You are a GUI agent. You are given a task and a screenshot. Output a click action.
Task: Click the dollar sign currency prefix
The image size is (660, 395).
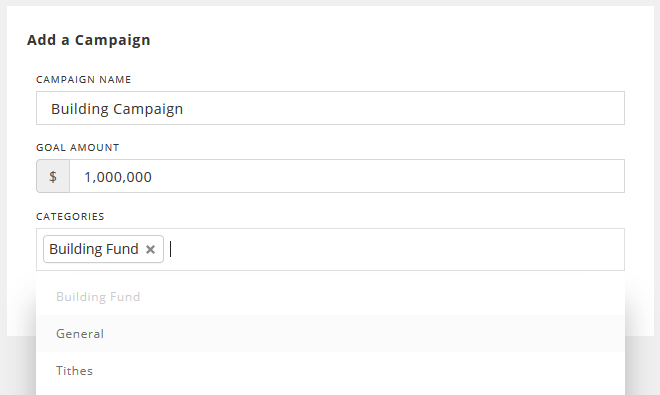click(53, 176)
